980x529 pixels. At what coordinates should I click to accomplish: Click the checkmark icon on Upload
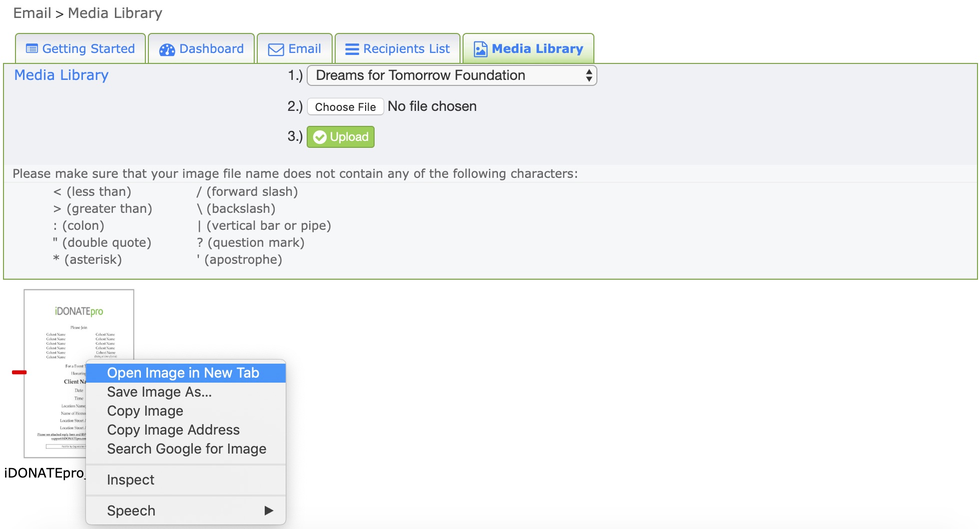point(320,137)
